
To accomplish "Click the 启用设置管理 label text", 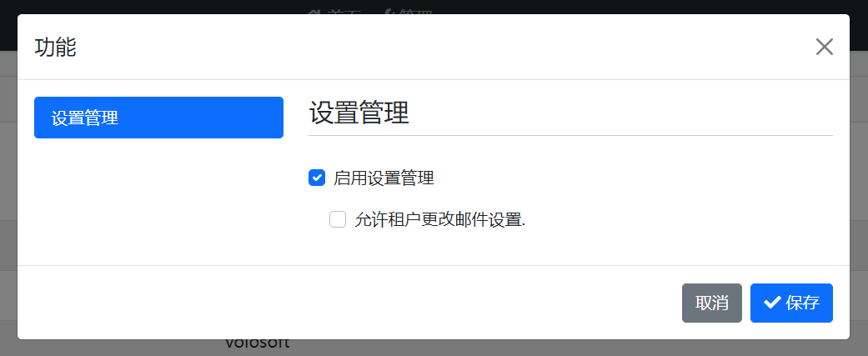I will 384,178.
